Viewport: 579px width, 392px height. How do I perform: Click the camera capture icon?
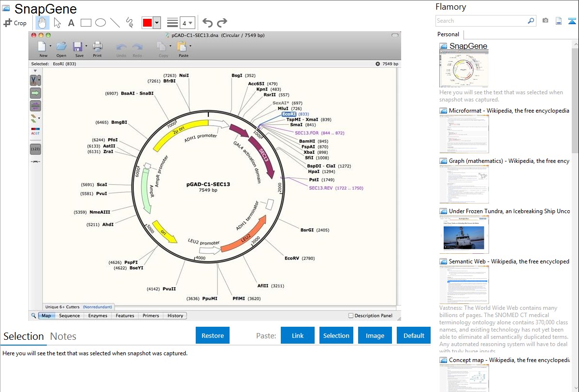545,21
